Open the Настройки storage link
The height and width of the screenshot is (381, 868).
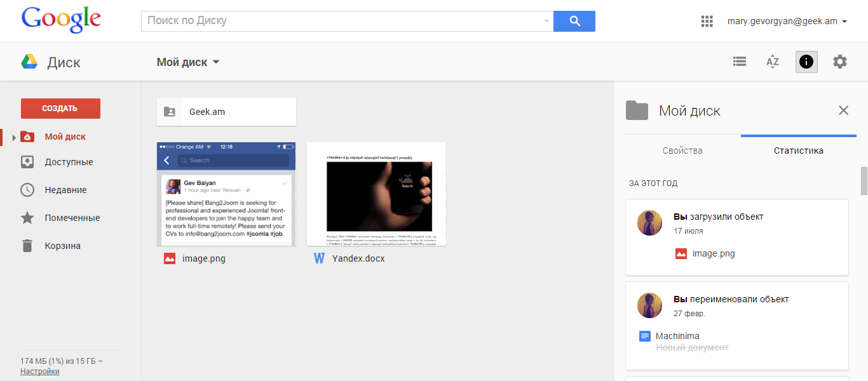click(x=40, y=371)
